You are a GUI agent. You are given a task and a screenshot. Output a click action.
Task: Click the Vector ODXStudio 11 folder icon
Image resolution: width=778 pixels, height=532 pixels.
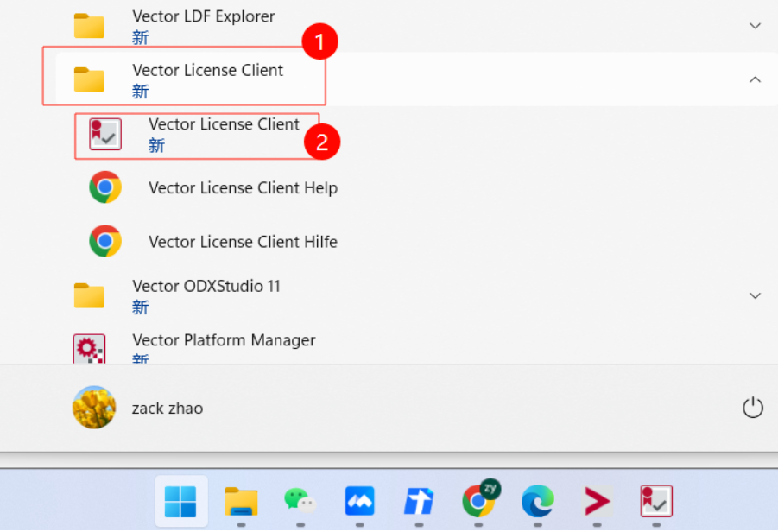89,295
